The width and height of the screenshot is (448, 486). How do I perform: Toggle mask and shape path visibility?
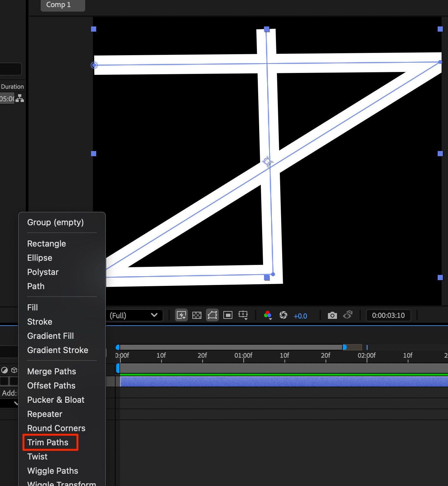[x=212, y=315]
